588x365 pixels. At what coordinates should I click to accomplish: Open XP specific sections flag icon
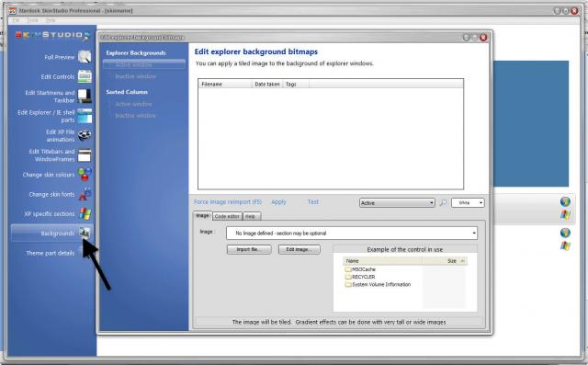[85, 214]
